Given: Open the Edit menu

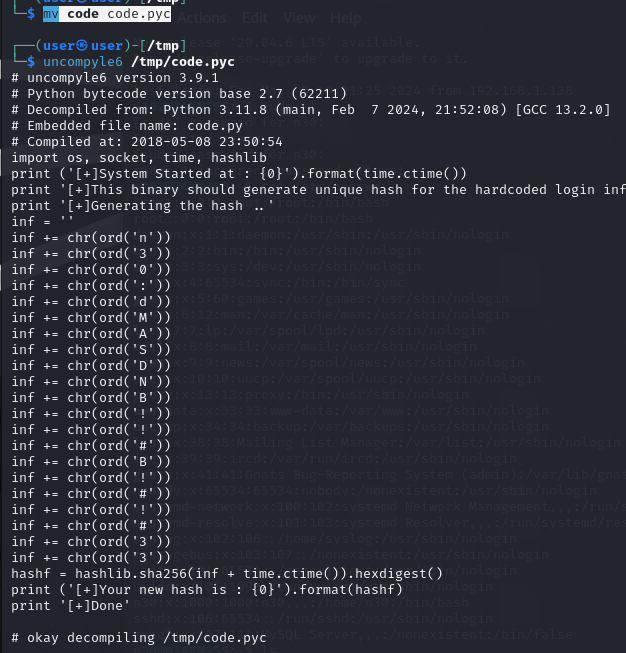Looking at the screenshot, I should coord(255,17).
